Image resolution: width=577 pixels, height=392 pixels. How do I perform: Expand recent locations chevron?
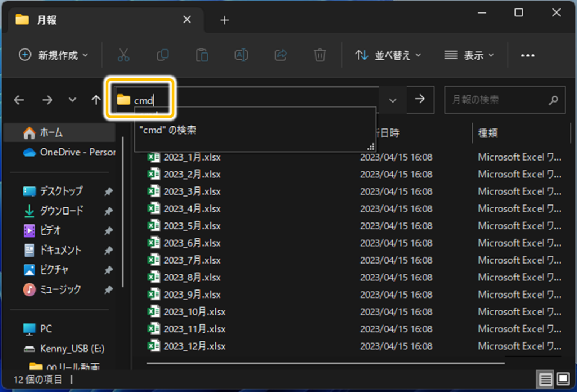tap(72, 100)
